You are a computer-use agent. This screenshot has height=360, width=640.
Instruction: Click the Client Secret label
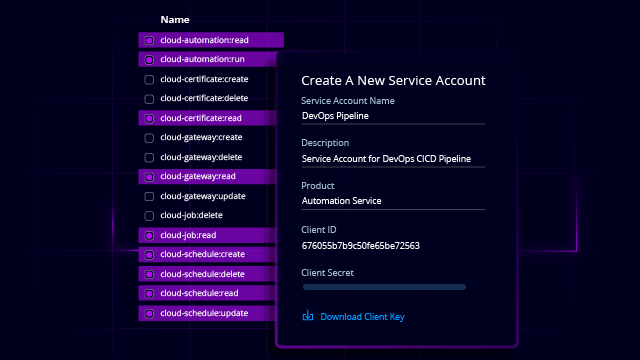click(327, 273)
